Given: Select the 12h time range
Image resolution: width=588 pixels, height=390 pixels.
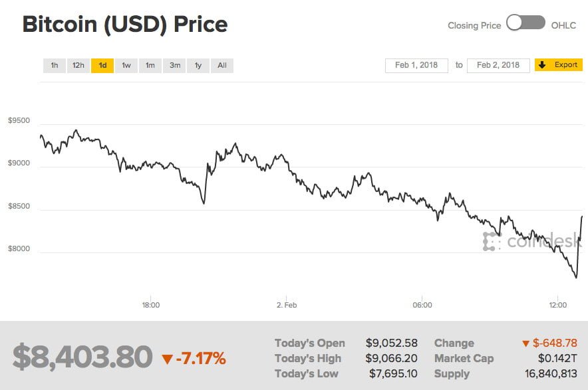Looking at the screenshot, I should tap(78, 65).
